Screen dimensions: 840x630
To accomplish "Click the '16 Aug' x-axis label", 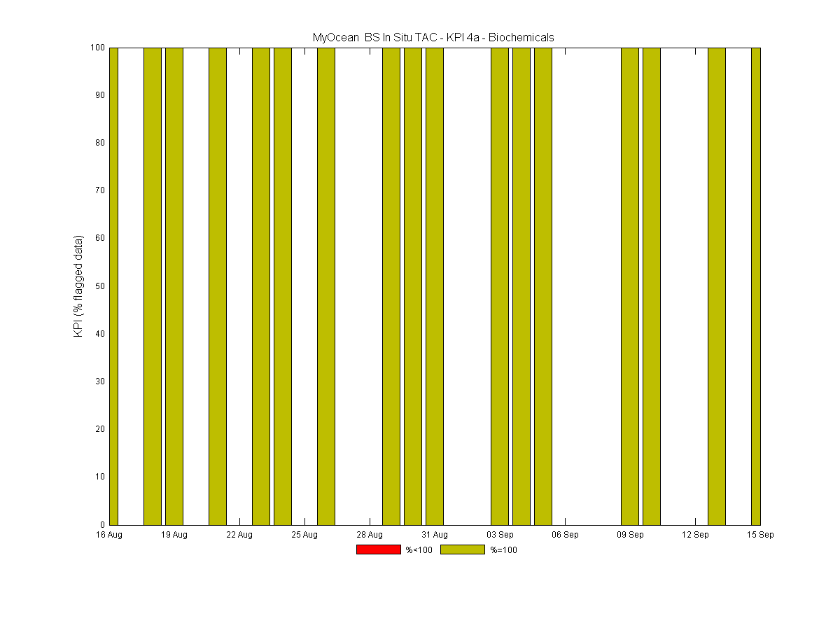I will 109,535.
